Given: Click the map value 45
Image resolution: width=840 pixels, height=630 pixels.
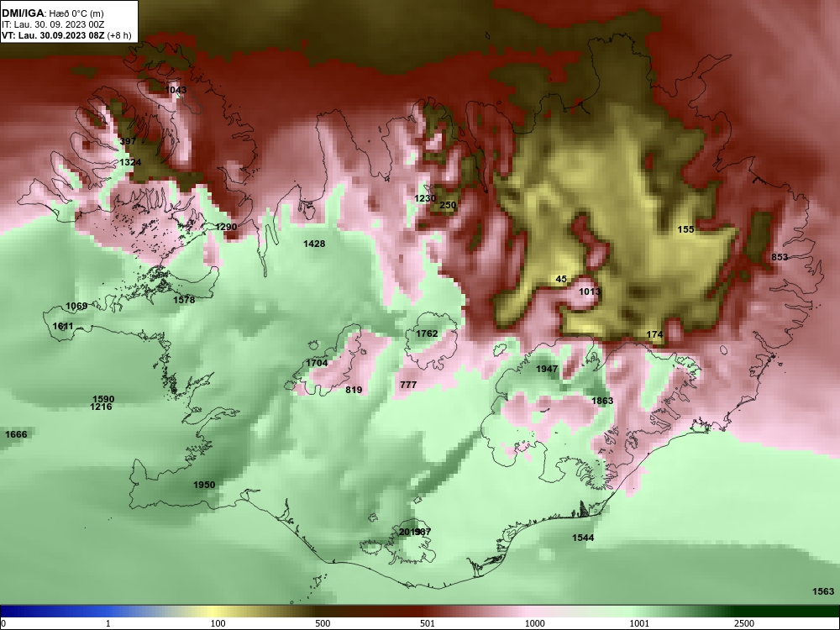Looking at the screenshot, I should coord(561,279).
